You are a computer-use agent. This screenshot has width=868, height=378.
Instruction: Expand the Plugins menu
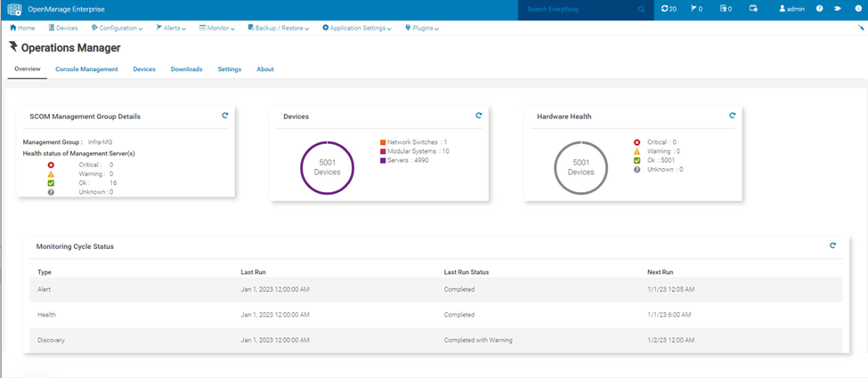point(422,28)
